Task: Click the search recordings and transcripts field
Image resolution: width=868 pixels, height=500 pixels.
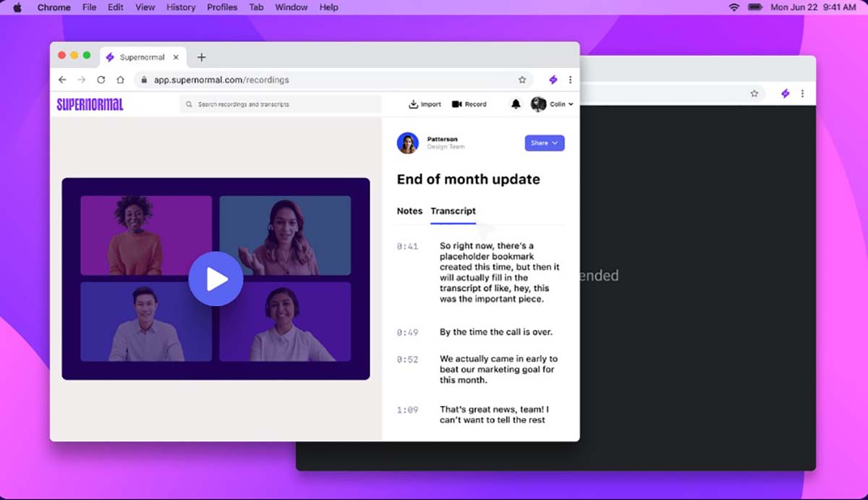Action: [x=280, y=104]
